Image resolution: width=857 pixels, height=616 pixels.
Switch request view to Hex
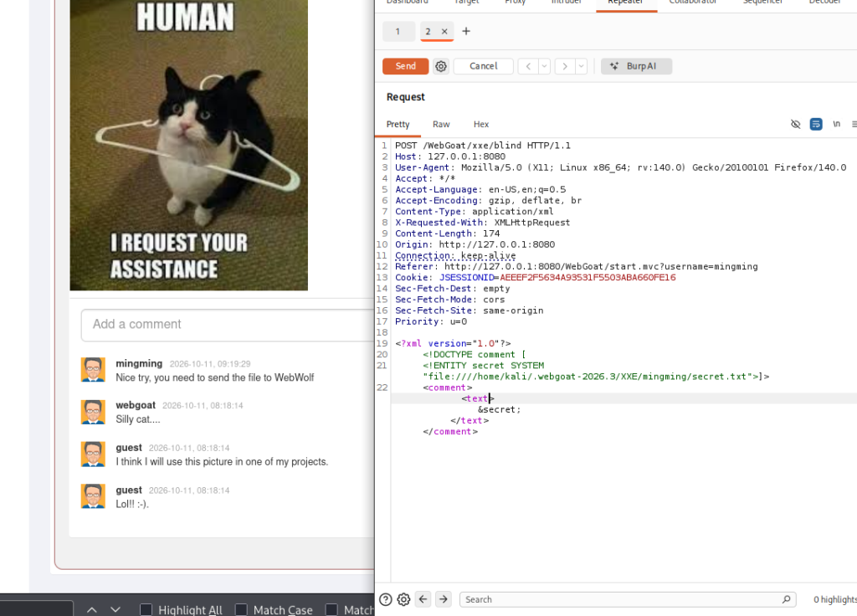[x=481, y=124]
